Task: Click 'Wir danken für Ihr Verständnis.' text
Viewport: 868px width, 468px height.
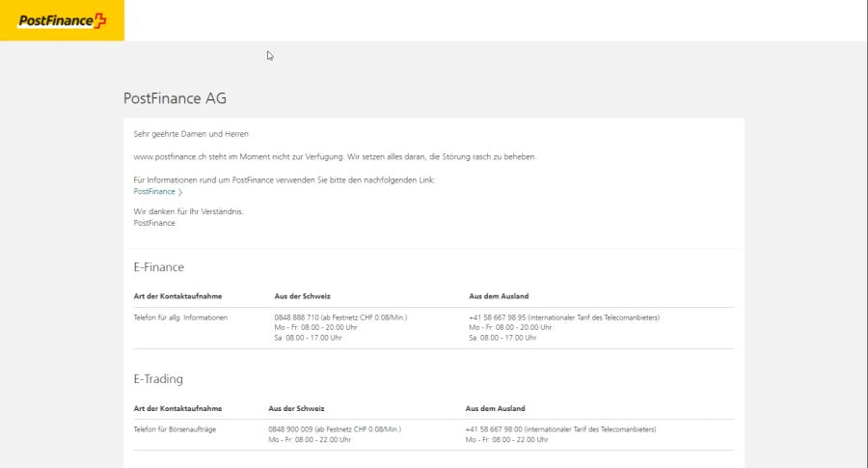Action: click(x=188, y=211)
